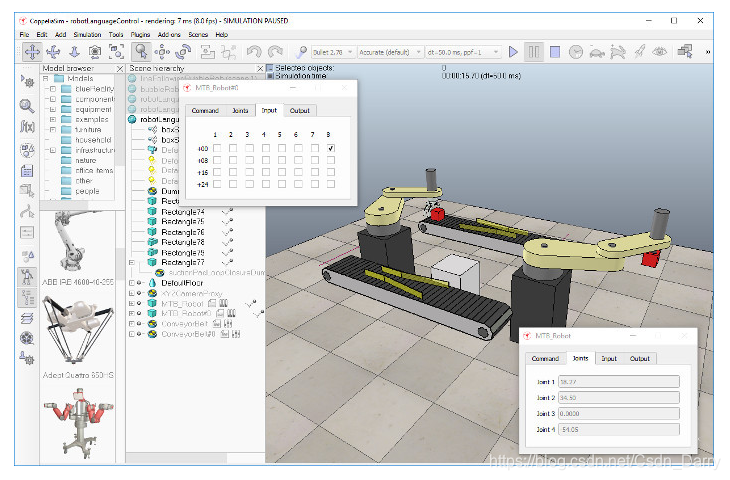This screenshot has width=730, height=480.
Task: Switch to Output tab in MTB_Robot#0 window
Action: pos(299,111)
